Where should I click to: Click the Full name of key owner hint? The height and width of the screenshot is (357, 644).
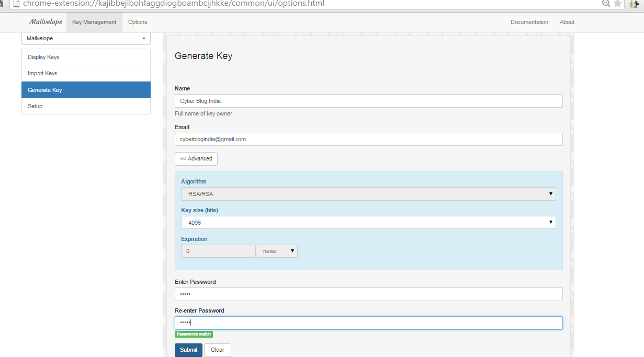click(x=204, y=114)
